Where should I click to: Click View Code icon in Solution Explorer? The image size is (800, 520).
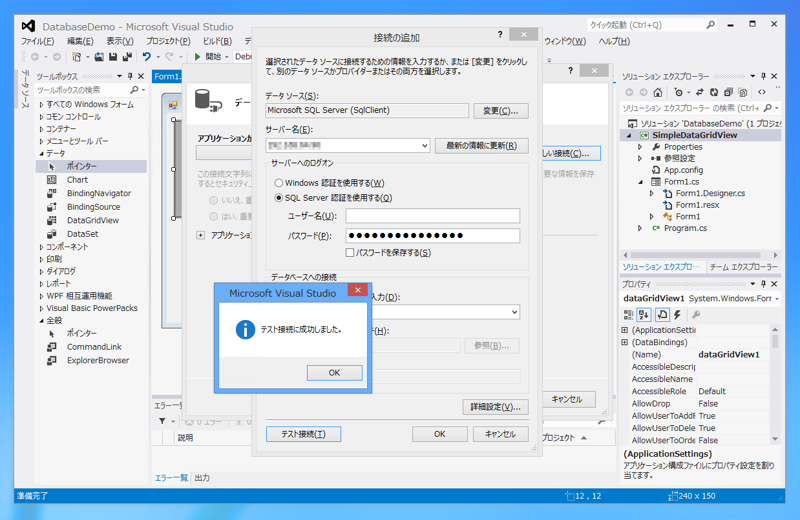762,92
